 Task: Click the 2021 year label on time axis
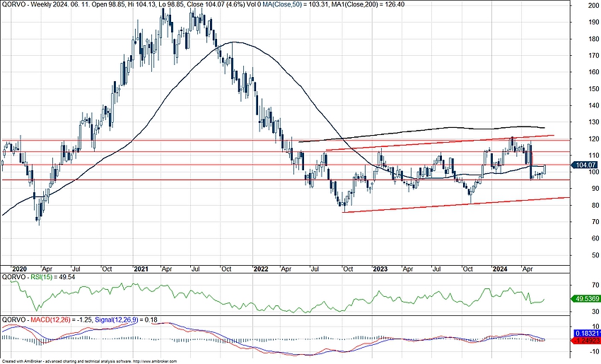coord(141,269)
